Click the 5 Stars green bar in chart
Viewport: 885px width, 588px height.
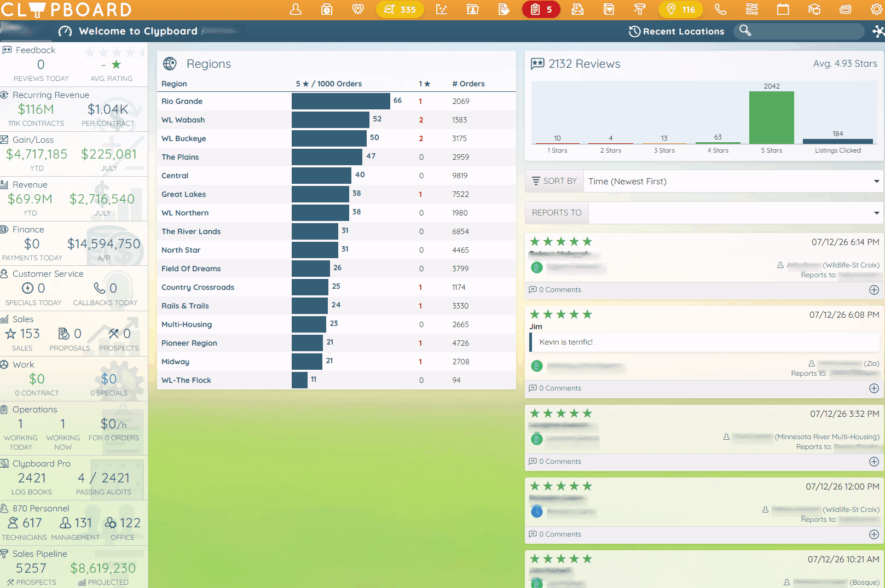click(x=771, y=118)
